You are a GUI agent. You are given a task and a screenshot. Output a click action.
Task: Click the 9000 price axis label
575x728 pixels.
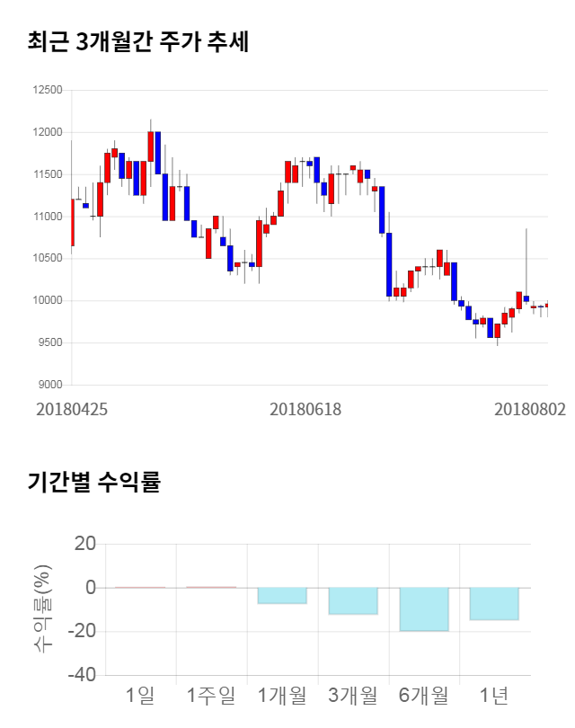tap(49, 385)
